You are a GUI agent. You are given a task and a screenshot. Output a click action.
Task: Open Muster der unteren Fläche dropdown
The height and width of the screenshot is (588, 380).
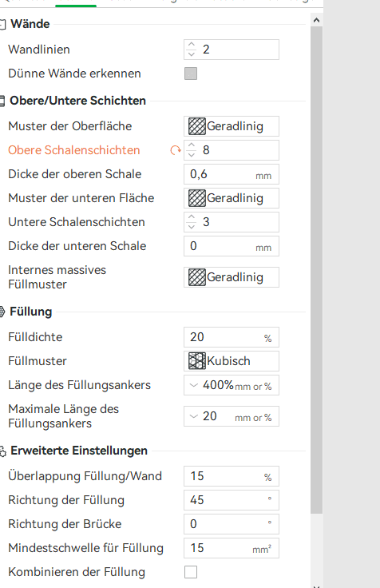(232, 198)
